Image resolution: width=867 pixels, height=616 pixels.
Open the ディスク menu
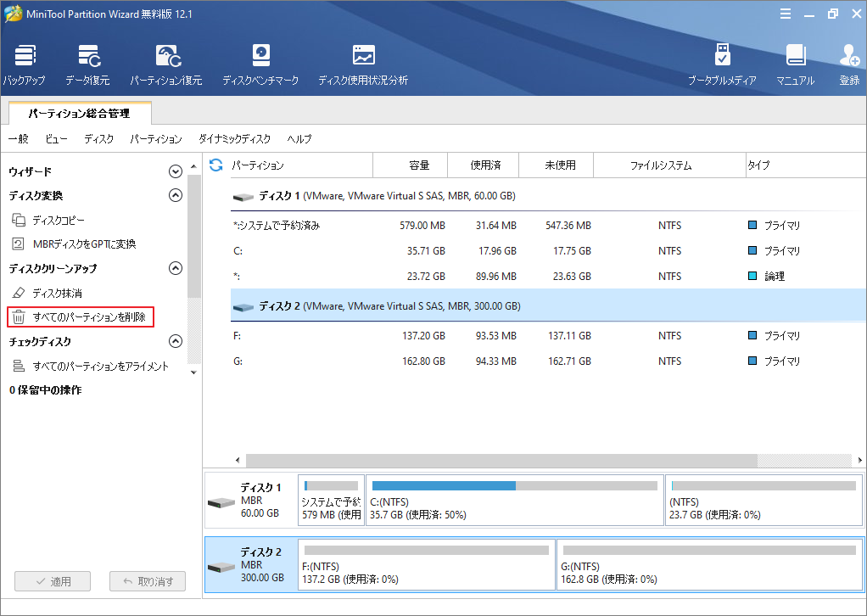click(x=99, y=139)
